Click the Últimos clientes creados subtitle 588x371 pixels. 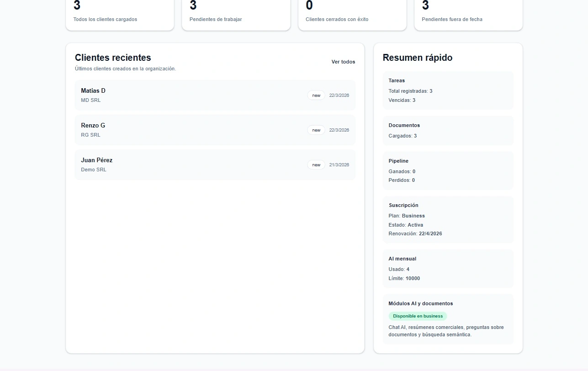pos(125,69)
